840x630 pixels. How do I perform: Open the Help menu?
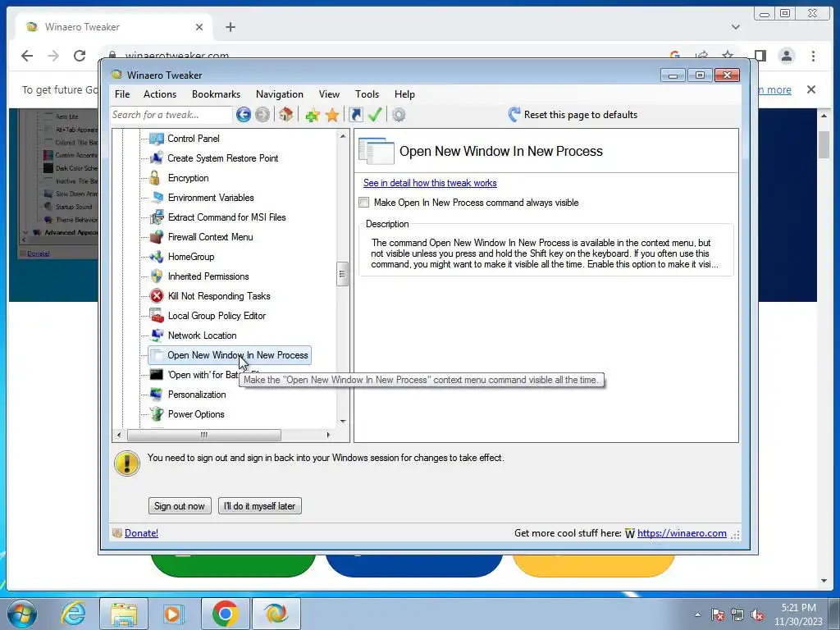pyautogui.click(x=404, y=94)
